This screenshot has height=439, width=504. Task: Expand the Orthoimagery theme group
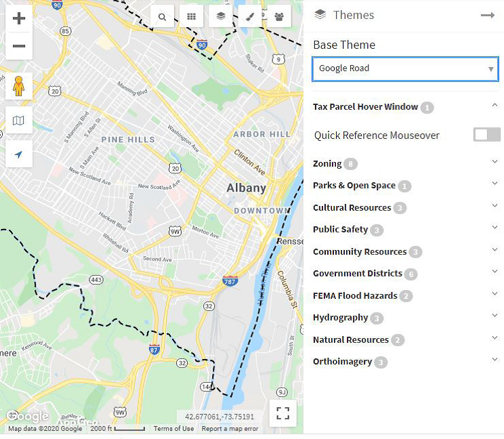495,360
